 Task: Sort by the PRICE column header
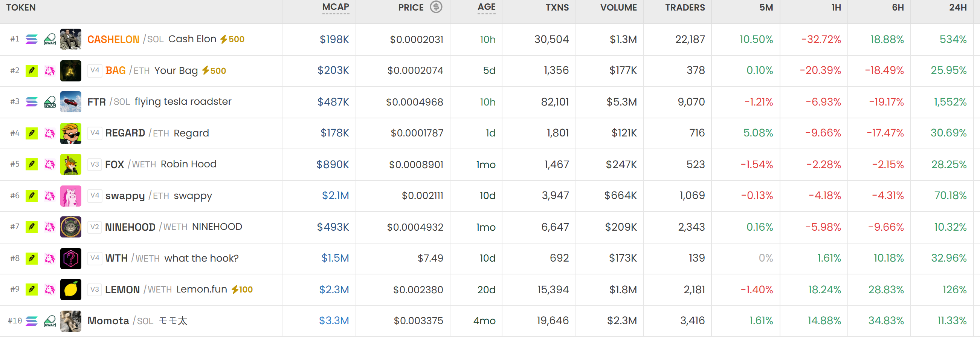[411, 8]
